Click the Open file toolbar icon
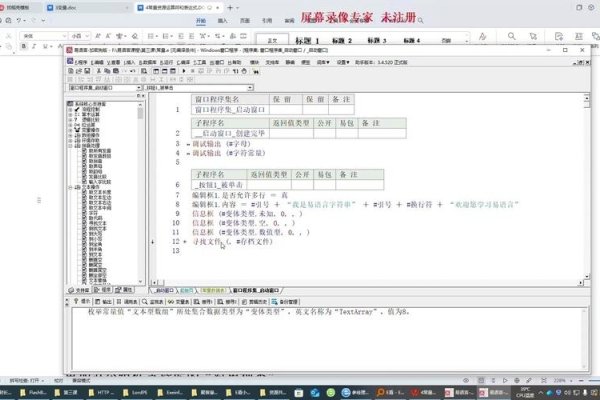Viewport: 600px width, 400px height. coord(79,71)
